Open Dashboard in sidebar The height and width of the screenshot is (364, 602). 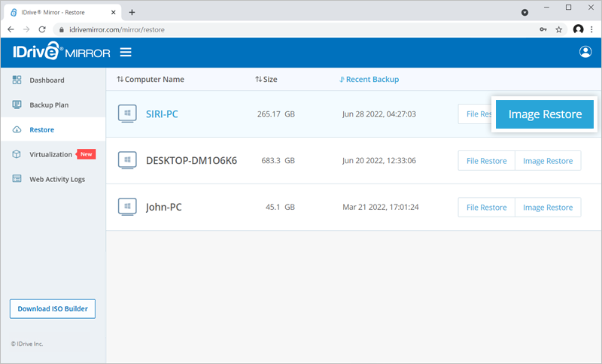(53, 80)
